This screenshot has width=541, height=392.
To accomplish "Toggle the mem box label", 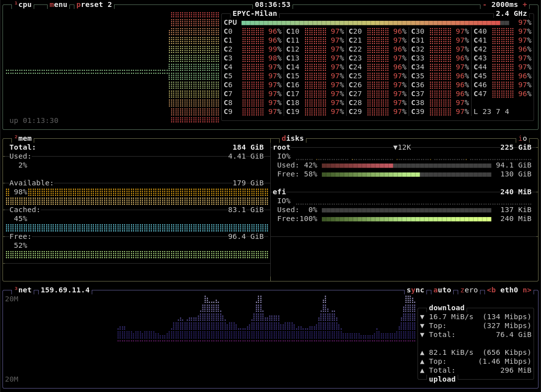I will (x=24, y=138).
